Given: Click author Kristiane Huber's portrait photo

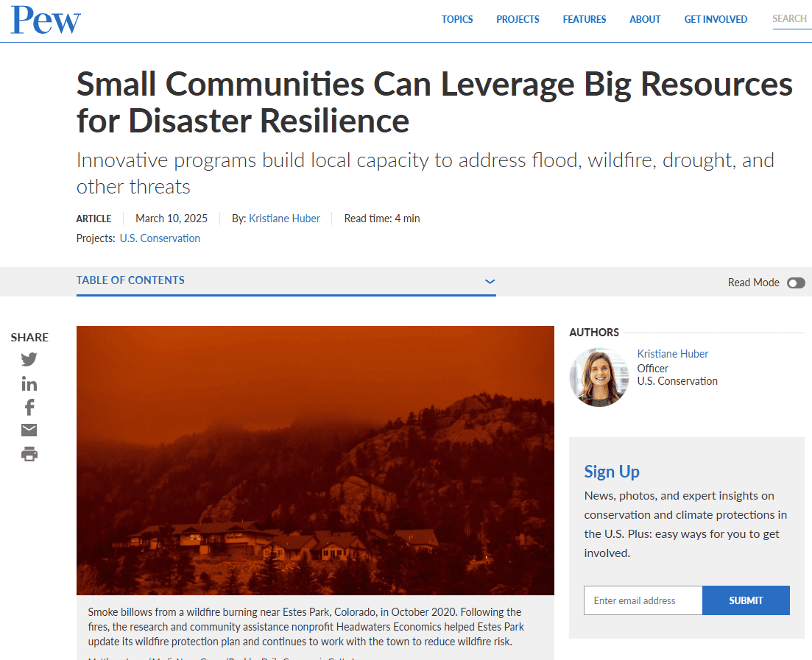Looking at the screenshot, I should click(599, 377).
